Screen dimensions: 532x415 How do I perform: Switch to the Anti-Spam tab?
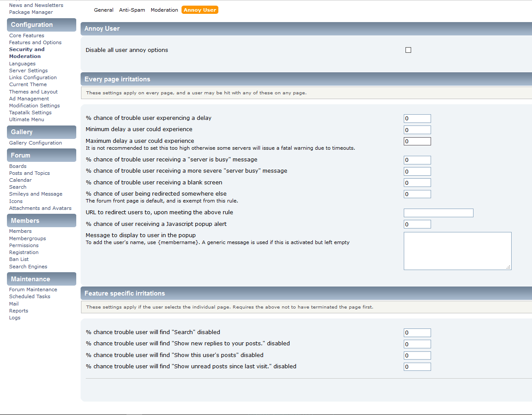132,10
